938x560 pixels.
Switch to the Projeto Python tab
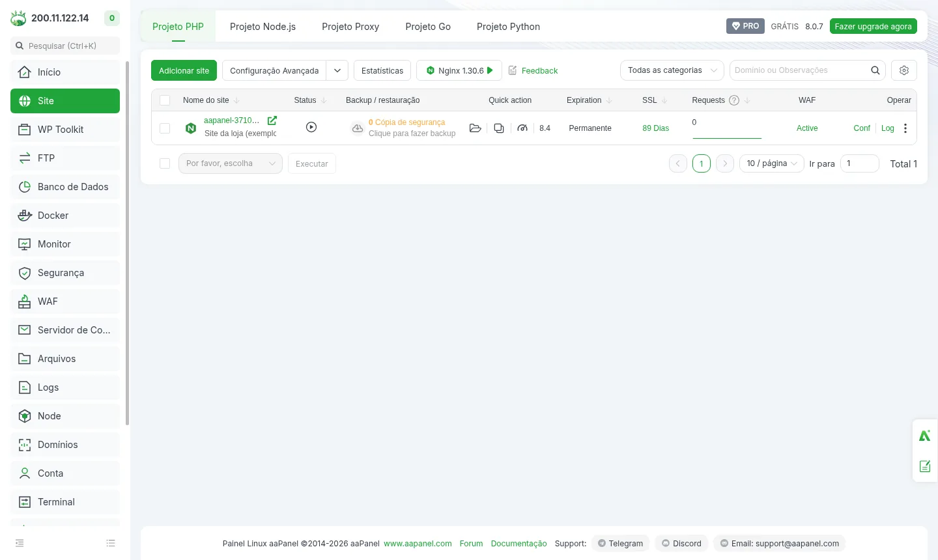508,27
